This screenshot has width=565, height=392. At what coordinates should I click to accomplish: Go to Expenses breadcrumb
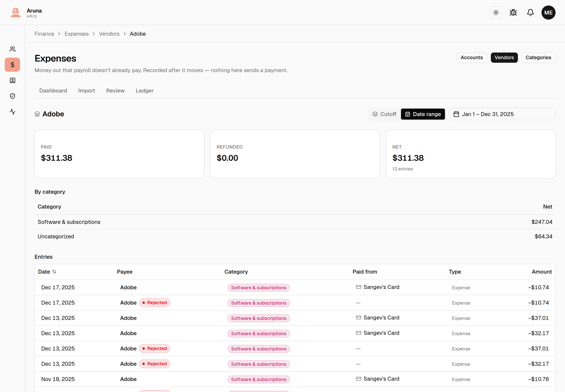click(x=77, y=34)
